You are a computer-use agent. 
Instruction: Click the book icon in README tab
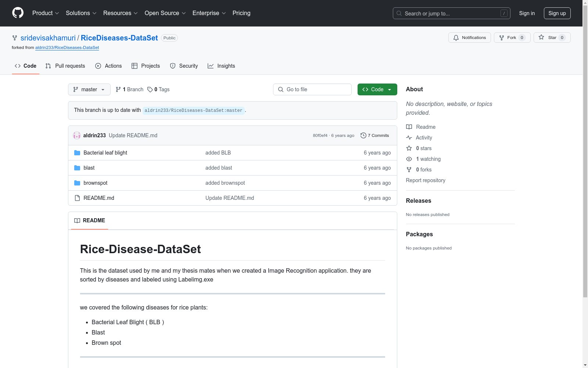click(77, 220)
